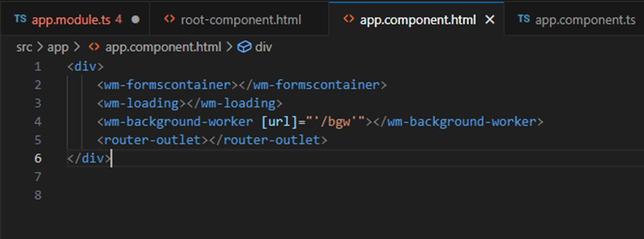644x239 pixels.
Task: Click the HTML icon on app.component.html tab
Action: pyautogui.click(x=348, y=19)
